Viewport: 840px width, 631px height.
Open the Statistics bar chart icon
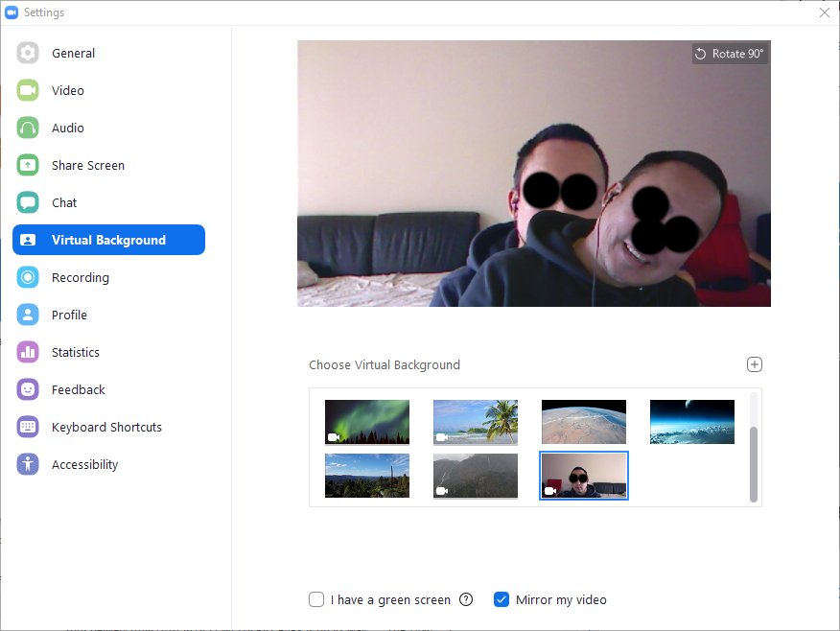coord(28,353)
